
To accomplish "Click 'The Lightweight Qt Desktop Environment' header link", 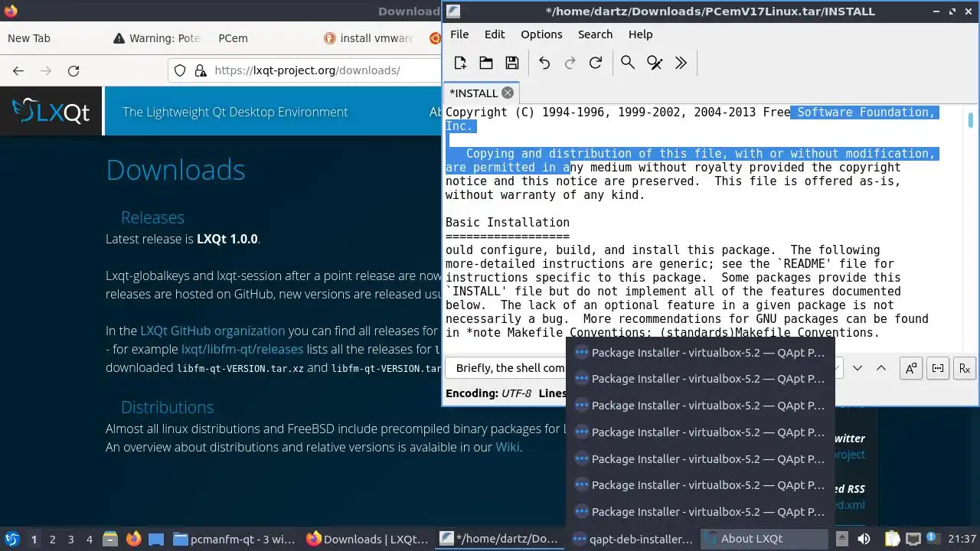I will [235, 112].
